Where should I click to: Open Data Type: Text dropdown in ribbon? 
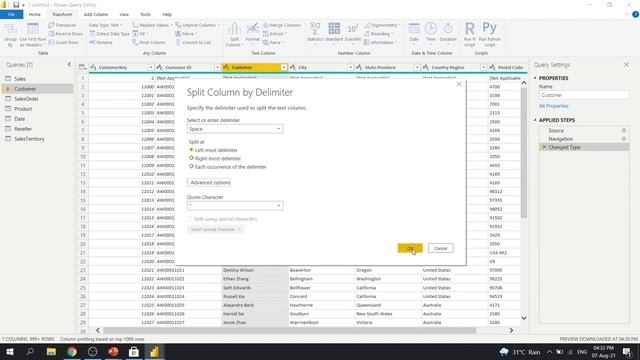click(104, 25)
